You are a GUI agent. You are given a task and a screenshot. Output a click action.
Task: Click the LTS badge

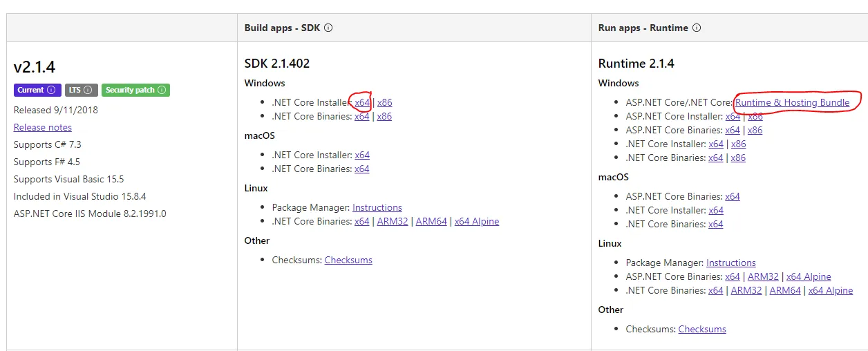82,91
